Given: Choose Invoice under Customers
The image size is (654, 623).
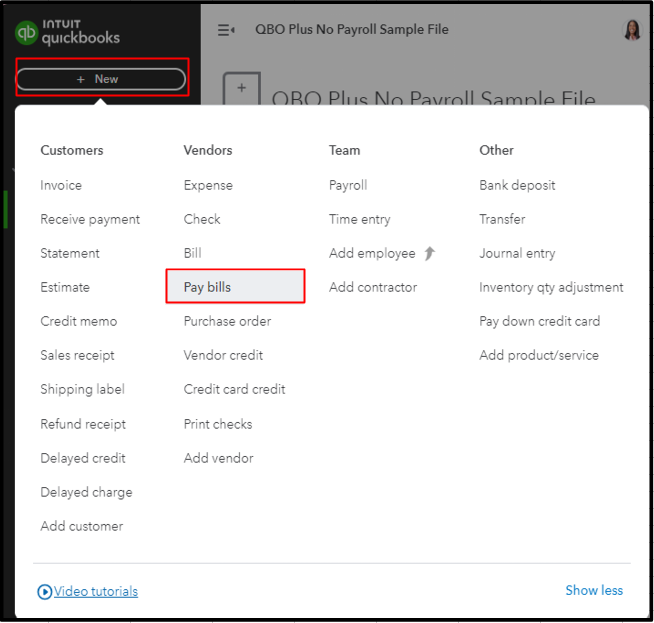Looking at the screenshot, I should (x=61, y=185).
